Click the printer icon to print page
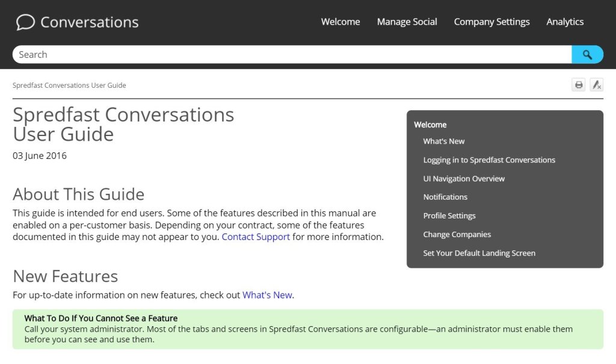 pyautogui.click(x=579, y=85)
